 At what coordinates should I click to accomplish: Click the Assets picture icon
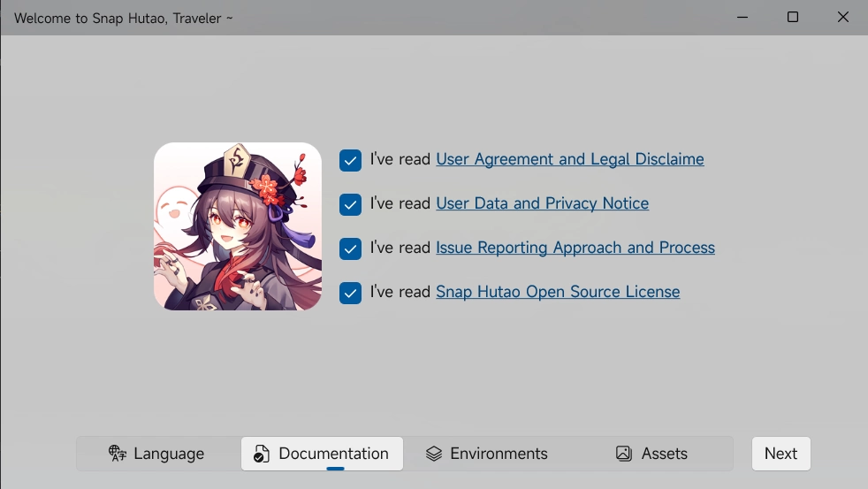click(x=624, y=454)
